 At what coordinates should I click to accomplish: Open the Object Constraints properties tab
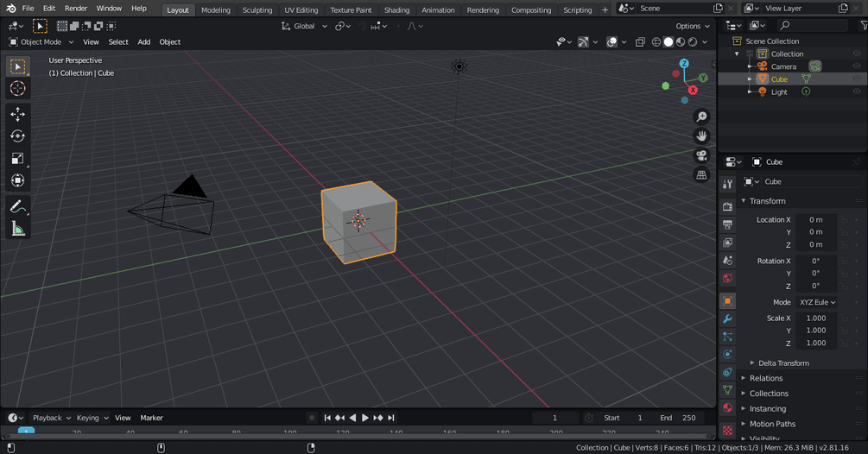pos(727,372)
